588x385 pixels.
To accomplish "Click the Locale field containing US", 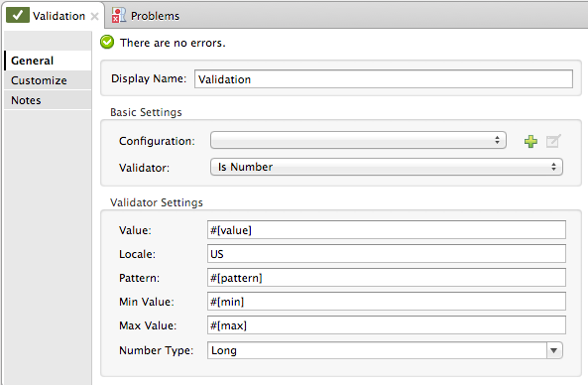I will point(387,254).
